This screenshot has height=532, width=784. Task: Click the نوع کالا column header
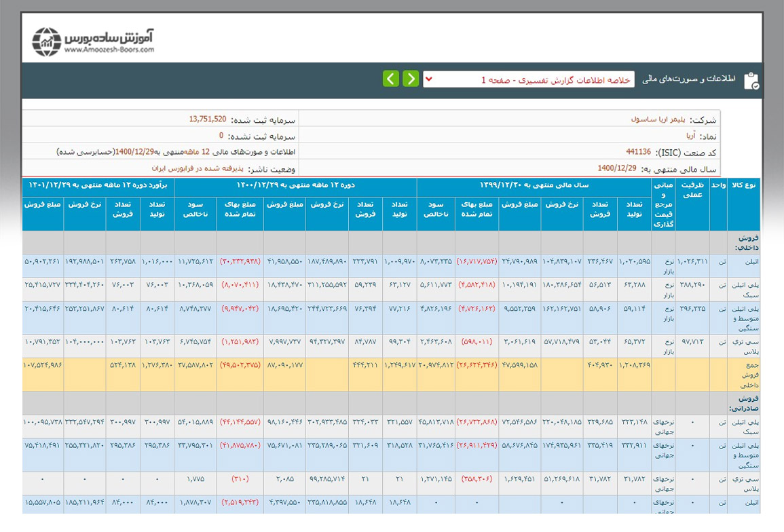pos(743,185)
